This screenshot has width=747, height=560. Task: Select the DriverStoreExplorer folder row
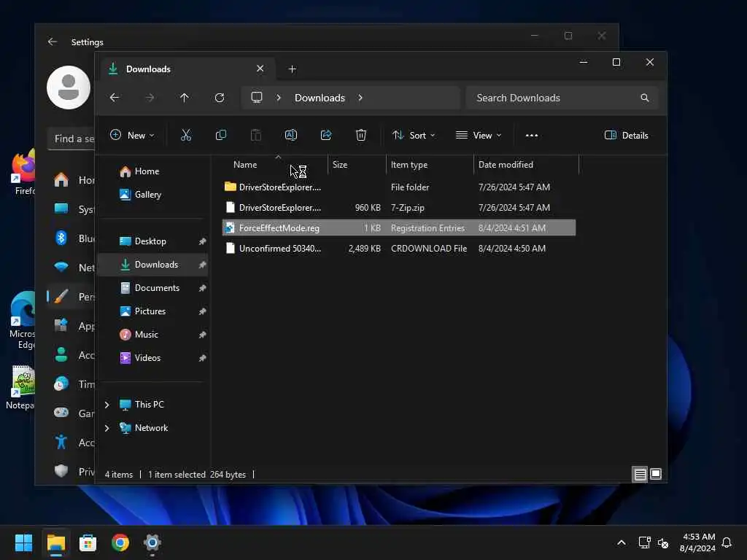pyautogui.click(x=399, y=187)
